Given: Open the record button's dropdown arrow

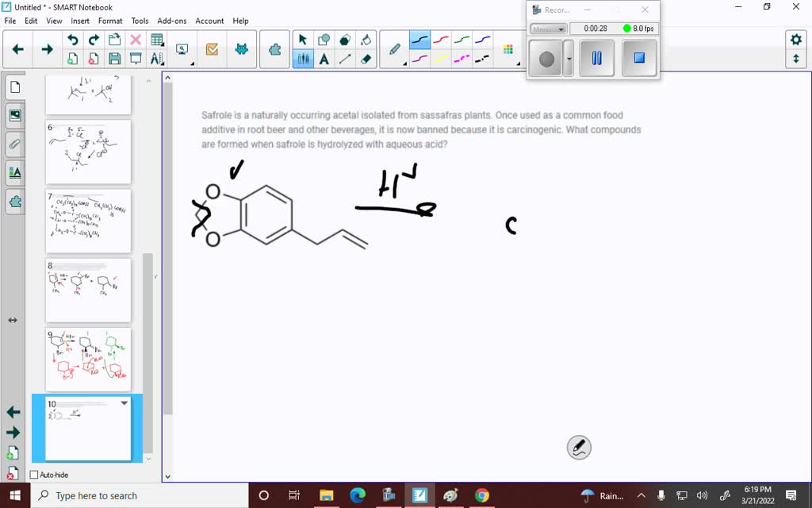Looking at the screenshot, I should tap(567, 57).
